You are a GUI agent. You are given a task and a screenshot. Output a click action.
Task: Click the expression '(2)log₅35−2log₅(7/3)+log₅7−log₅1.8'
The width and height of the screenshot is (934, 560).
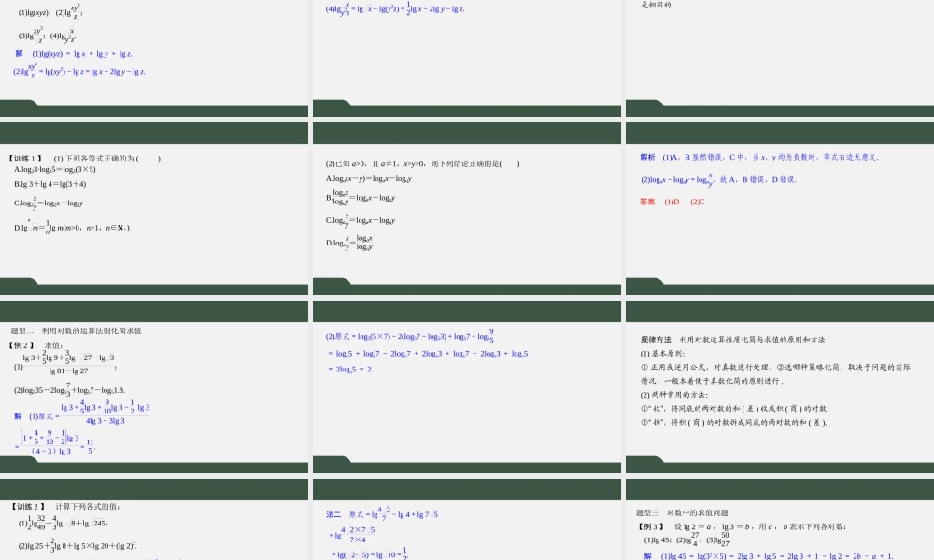(69, 389)
